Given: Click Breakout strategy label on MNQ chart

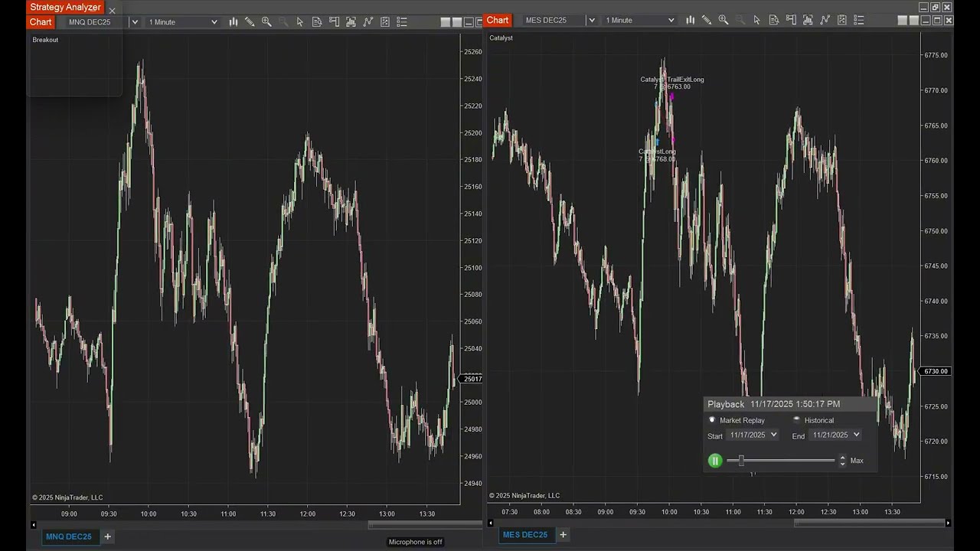Looking at the screenshot, I should click(x=45, y=40).
